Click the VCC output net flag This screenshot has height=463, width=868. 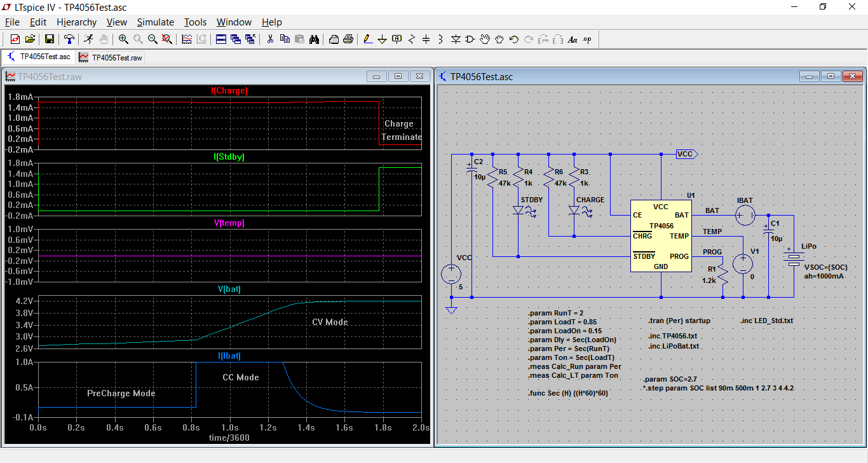(x=688, y=154)
